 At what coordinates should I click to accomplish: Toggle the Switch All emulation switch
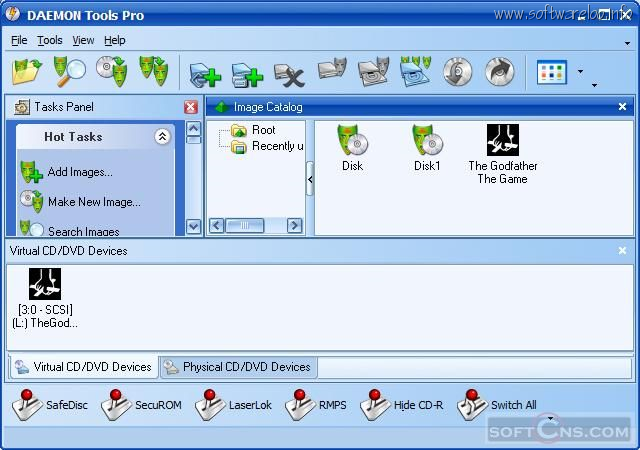(497, 405)
